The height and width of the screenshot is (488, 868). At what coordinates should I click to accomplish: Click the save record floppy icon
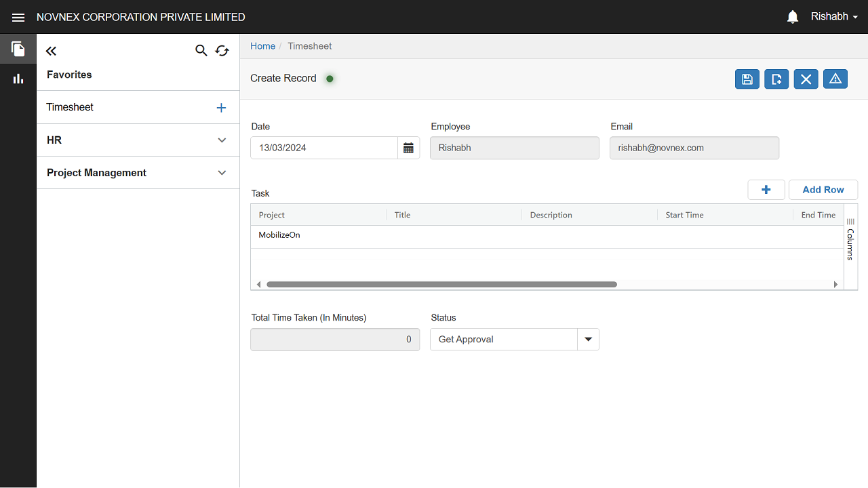click(747, 79)
